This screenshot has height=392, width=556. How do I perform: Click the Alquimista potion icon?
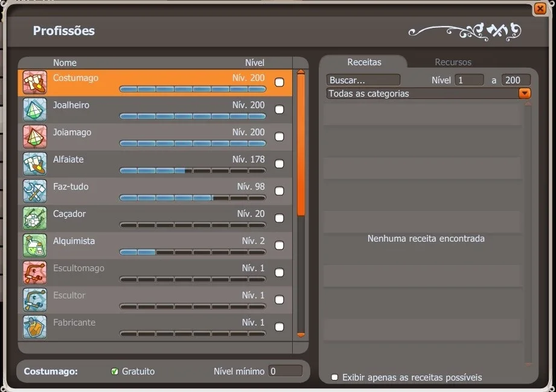pos(35,245)
